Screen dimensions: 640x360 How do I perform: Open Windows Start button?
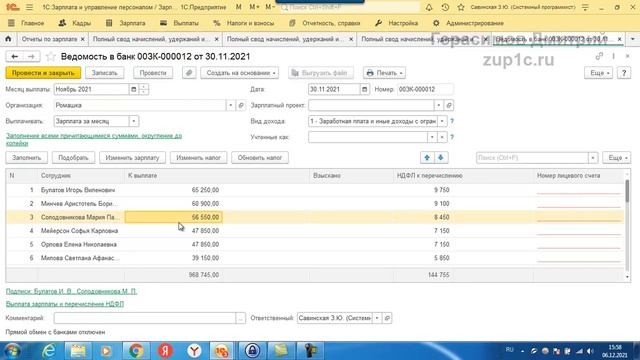[12, 351]
